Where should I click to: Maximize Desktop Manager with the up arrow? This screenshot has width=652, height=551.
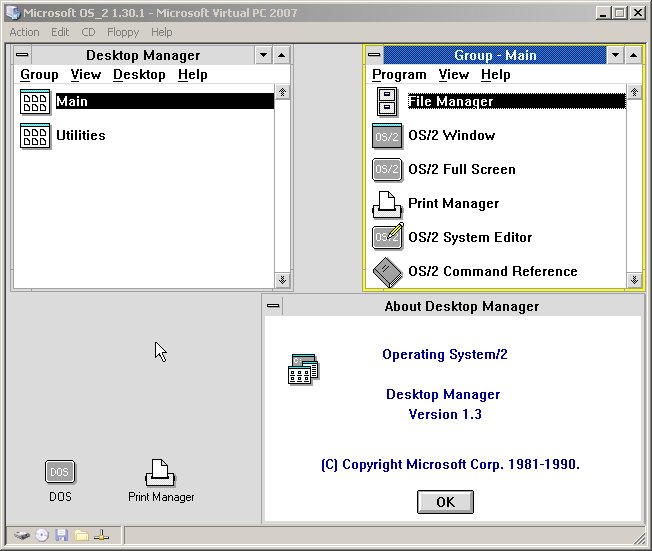click(282, 55)
